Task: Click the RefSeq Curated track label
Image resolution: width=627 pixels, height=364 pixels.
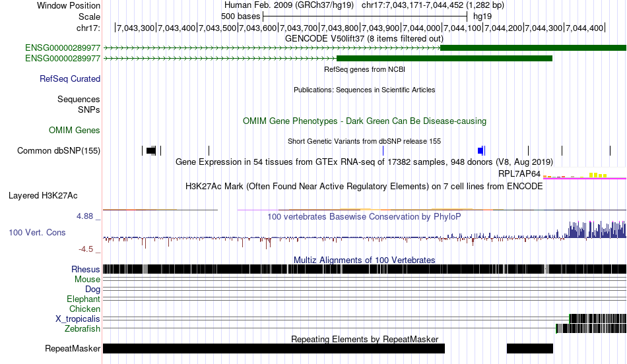Action: click(x=70, y=78)
